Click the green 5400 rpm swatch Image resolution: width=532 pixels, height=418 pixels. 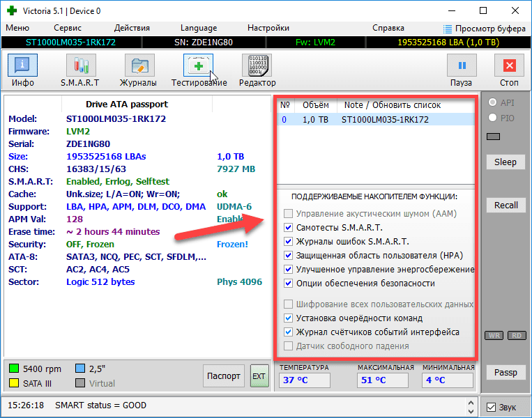14,369
